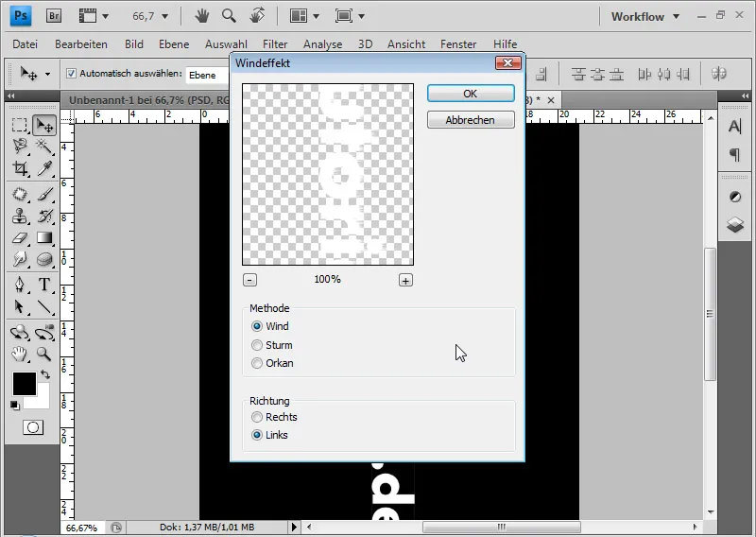Select the Crop tool
756x537 pixels.
point(20,168)
